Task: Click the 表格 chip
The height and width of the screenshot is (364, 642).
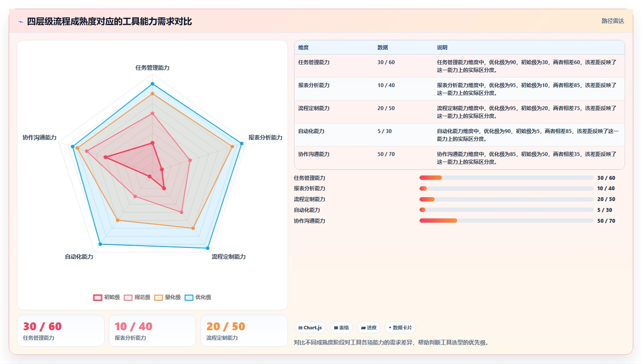Action: 341,328
